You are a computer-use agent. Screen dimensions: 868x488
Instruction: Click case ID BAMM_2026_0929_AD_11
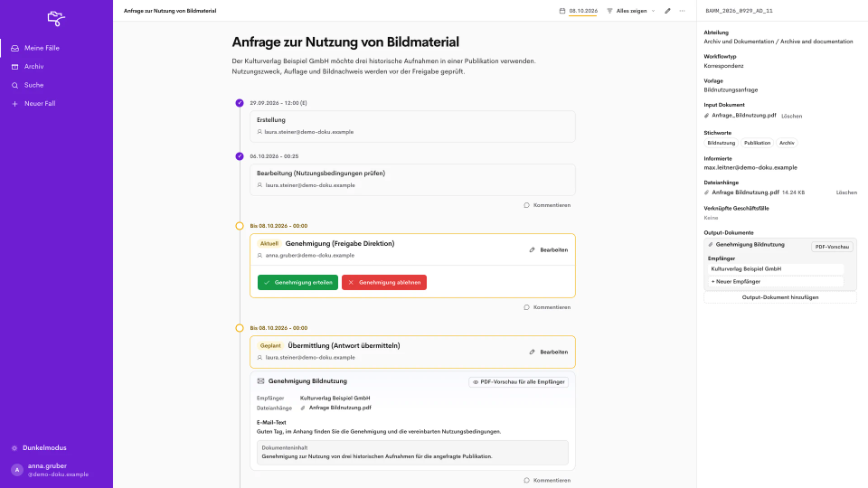(739, 11)
